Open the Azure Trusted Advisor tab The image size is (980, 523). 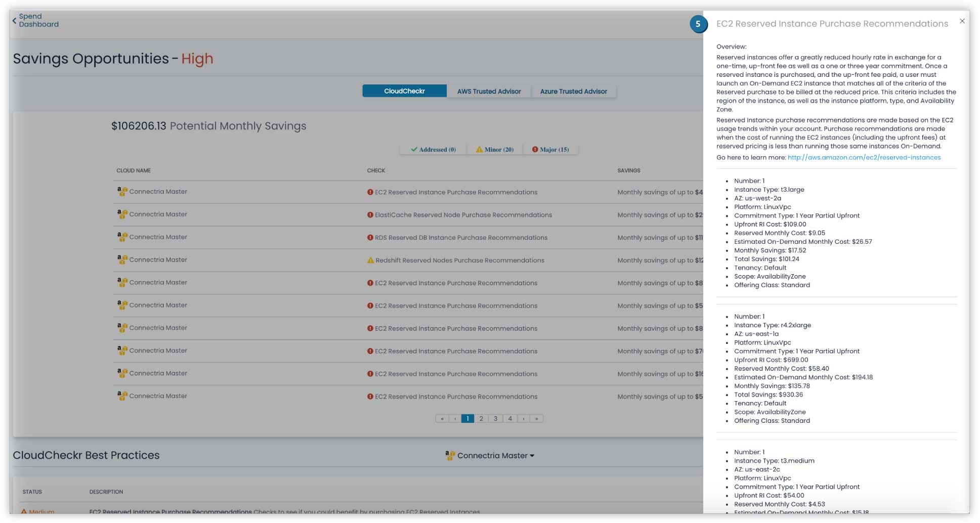pos(574,92)
